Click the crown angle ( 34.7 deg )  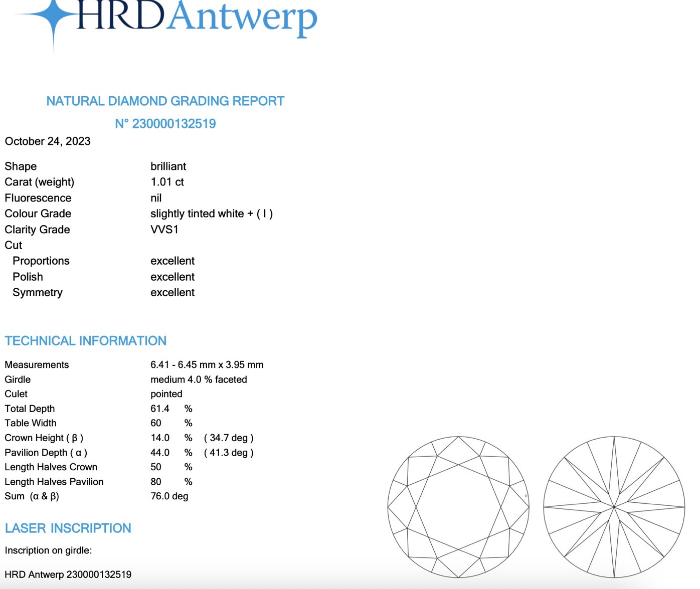tap(229, 438)
